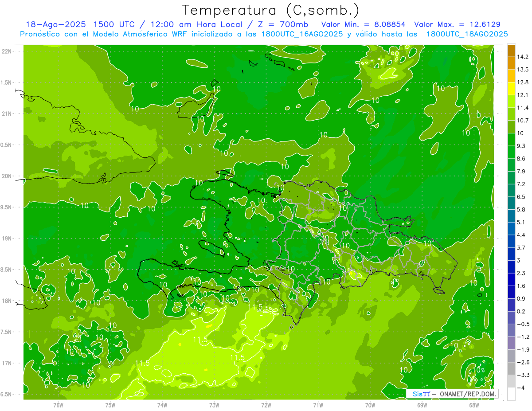Click the '70W' longitude label
Screen dimensions: 532x411
[370, 405]
